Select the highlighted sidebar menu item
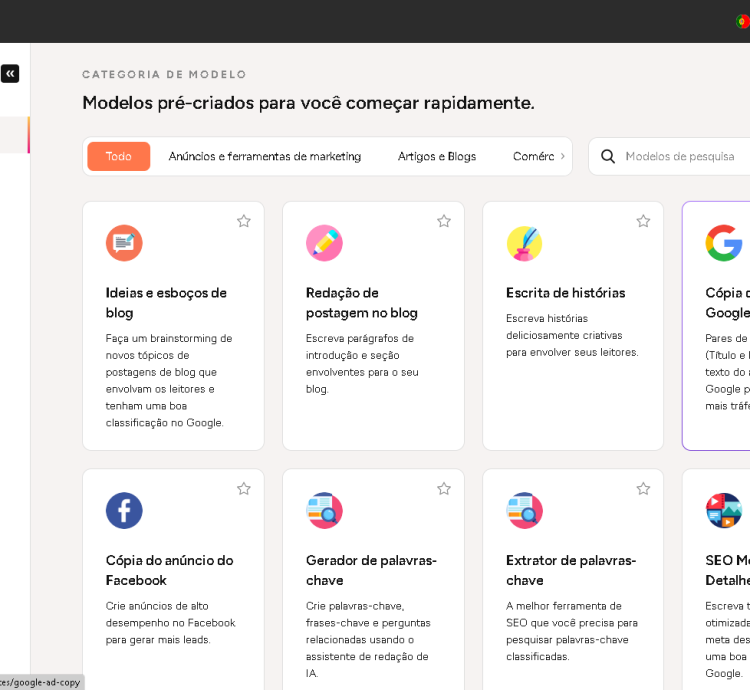Image resolution: width=750 pixels, height=690 pixels. pyautogui.click(x=15, y=135)
